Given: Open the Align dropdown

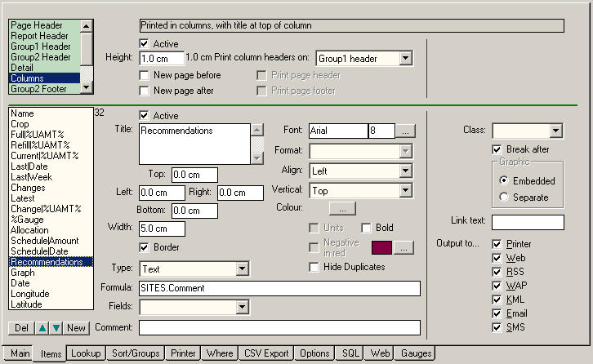Looking at the screenshot, I should tap(405, 171).
